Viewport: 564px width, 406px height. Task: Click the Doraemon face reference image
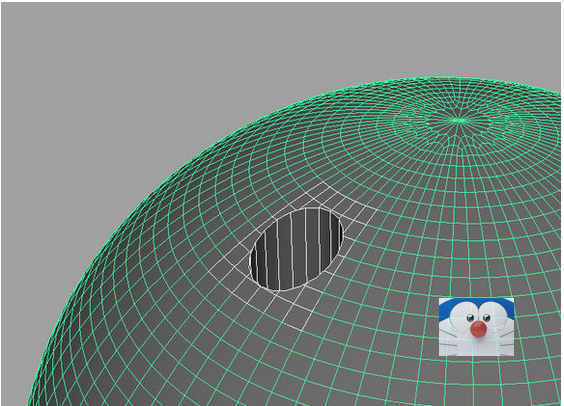476,327
